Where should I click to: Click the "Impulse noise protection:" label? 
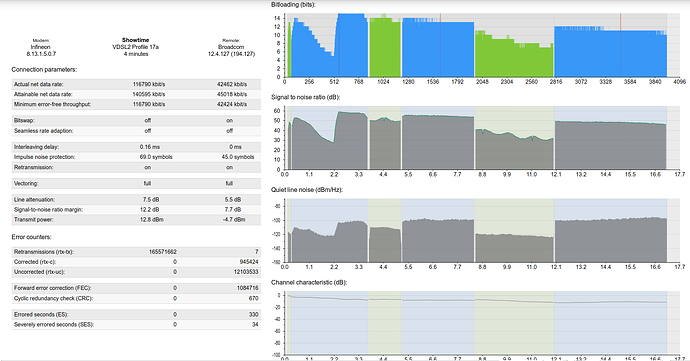pos(44,157)
